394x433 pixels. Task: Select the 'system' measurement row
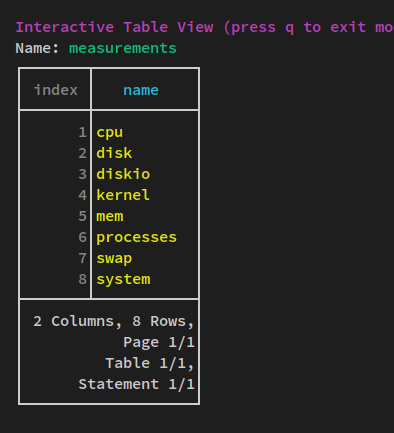pyautogui.click(x=123, y=279)
